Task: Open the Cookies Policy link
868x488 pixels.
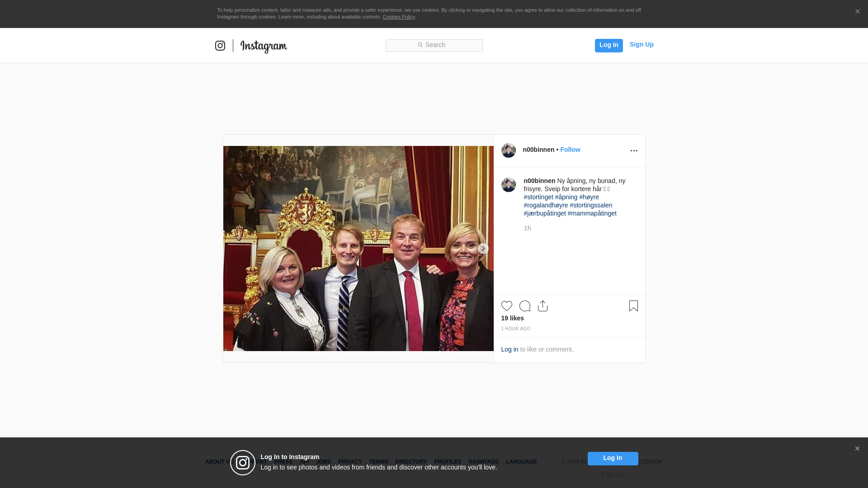Action: click(399, 17)
